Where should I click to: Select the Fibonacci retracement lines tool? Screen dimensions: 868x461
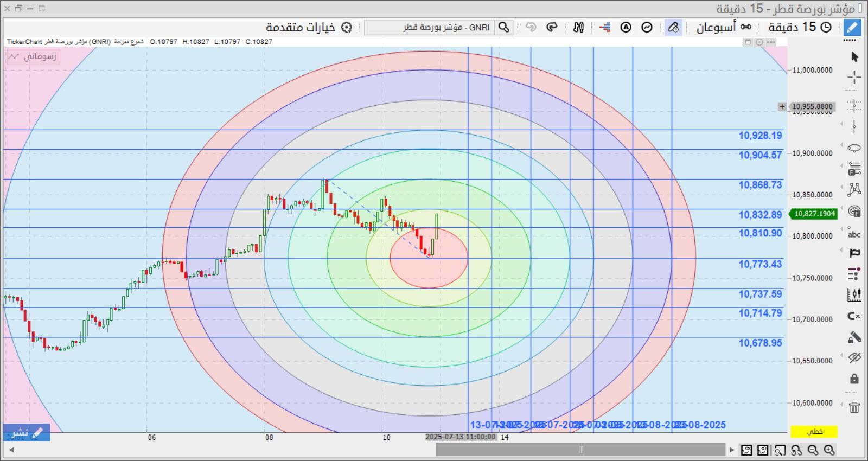pos(854,169)
